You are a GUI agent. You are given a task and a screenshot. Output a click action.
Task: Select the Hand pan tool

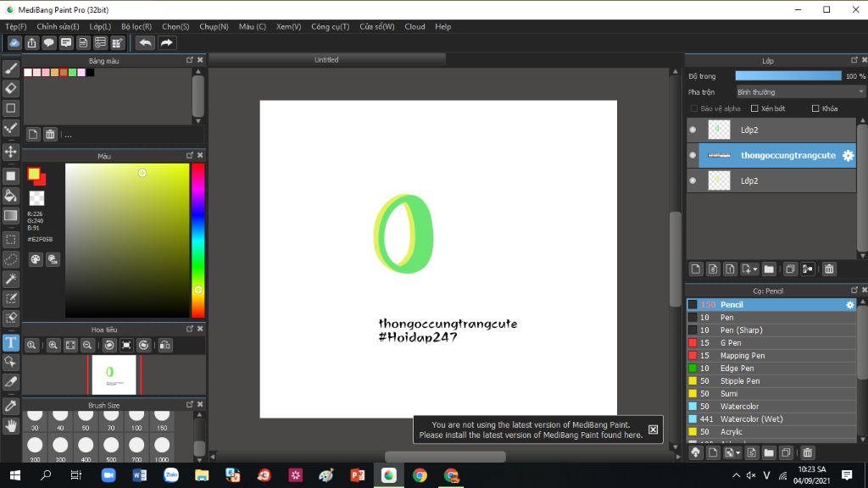pos(10,425)
